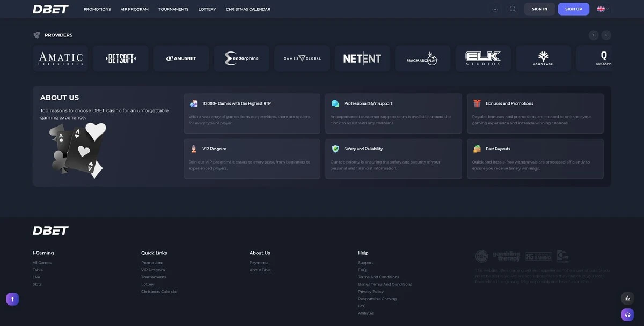Go to Promotions in the top navigation

pos(97,9)
